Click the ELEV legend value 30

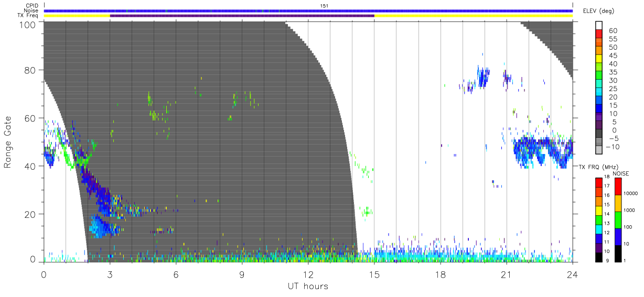tap(613, 81)
